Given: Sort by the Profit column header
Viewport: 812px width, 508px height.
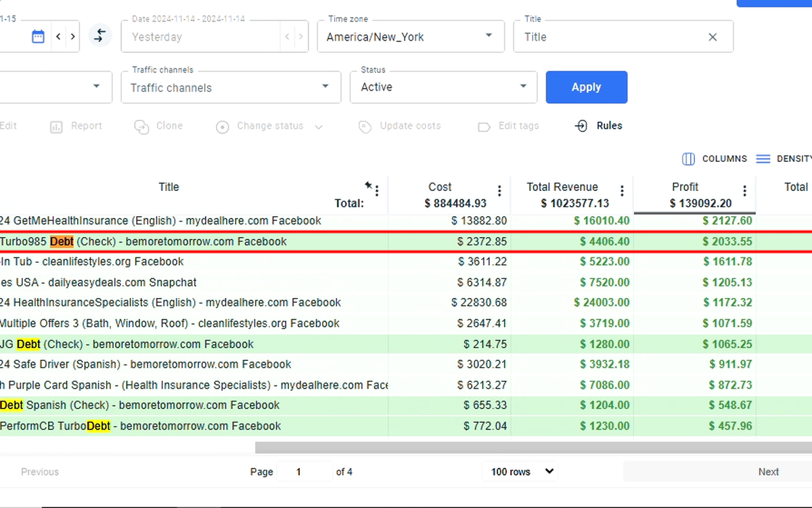Looking at the screenshot, I should pos(685,187).
